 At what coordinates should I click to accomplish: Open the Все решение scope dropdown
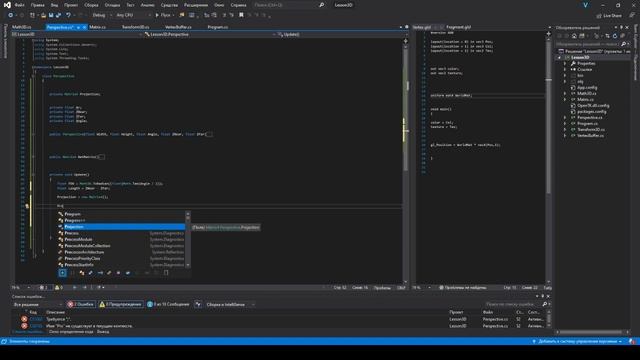(37, 304)
